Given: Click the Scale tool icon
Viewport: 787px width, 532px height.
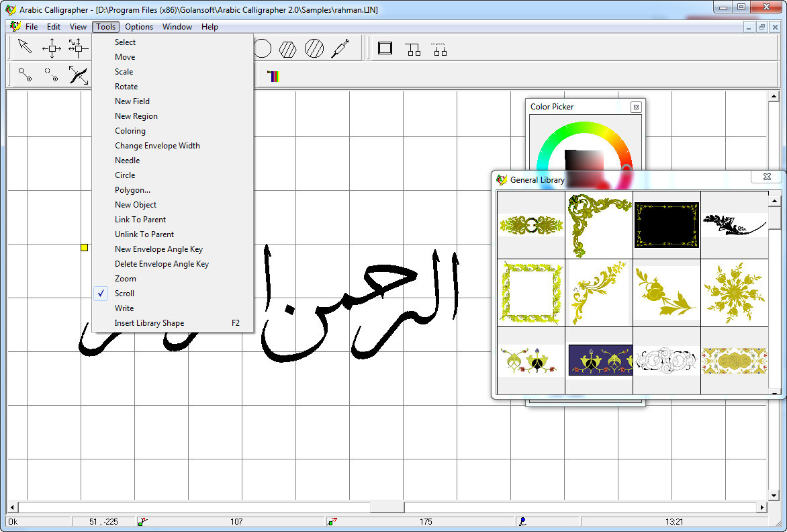Looking at the screenshot, I should tap(78, 48).
